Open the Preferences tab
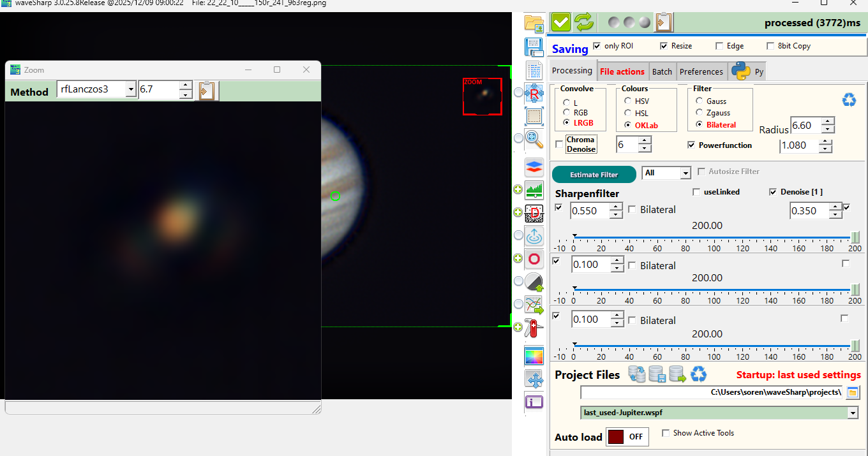The image size is (868, 456). (701, 71)
